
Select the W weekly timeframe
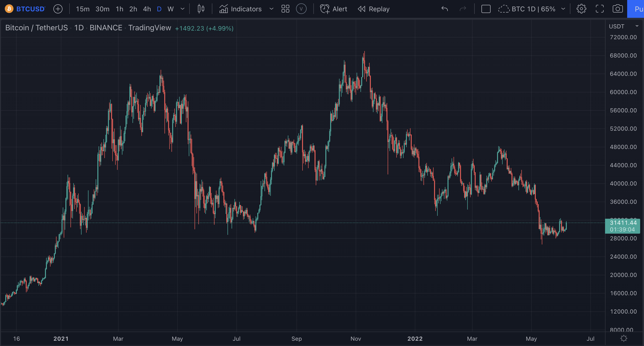[170, 9]
